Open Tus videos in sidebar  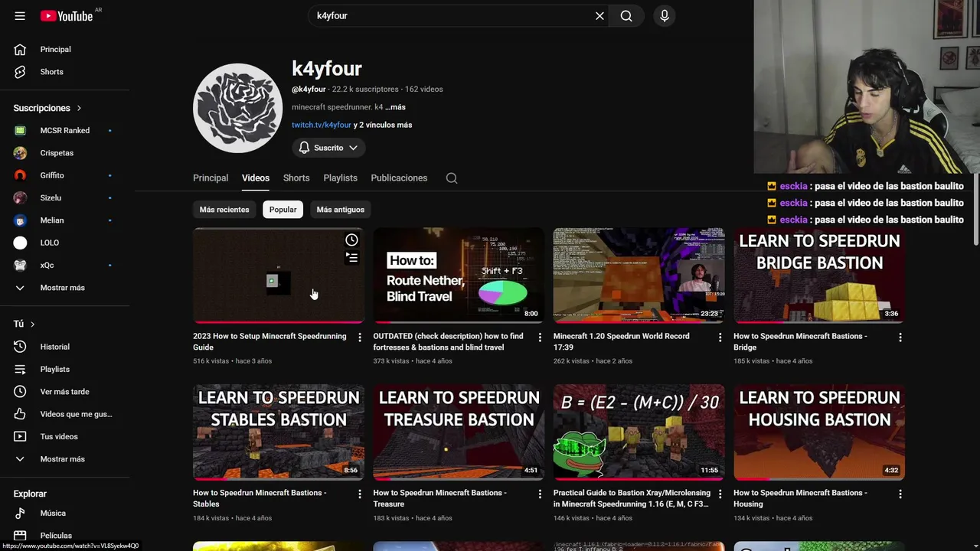coord(65,436)
